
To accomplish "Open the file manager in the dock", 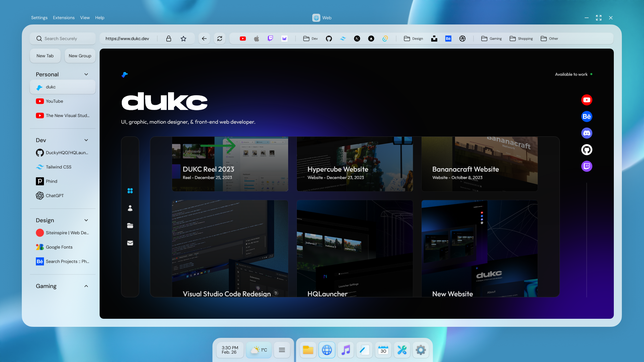I will [308, 350].
